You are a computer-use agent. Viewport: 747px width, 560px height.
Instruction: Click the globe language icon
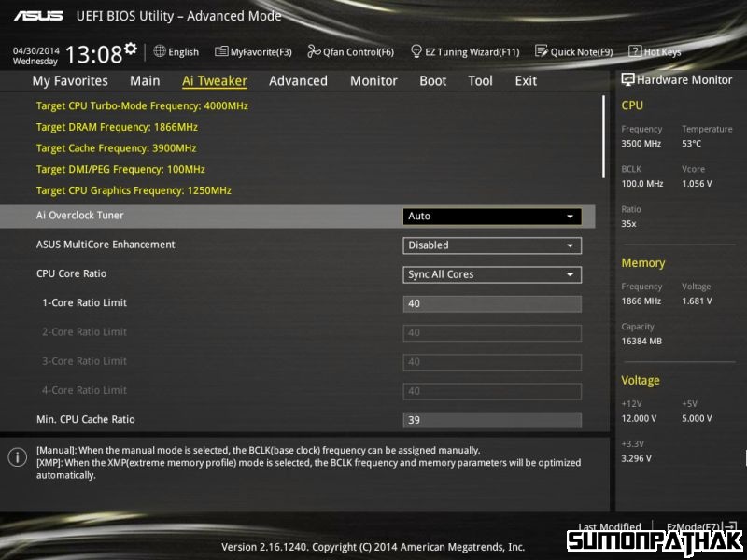point(160,51)
